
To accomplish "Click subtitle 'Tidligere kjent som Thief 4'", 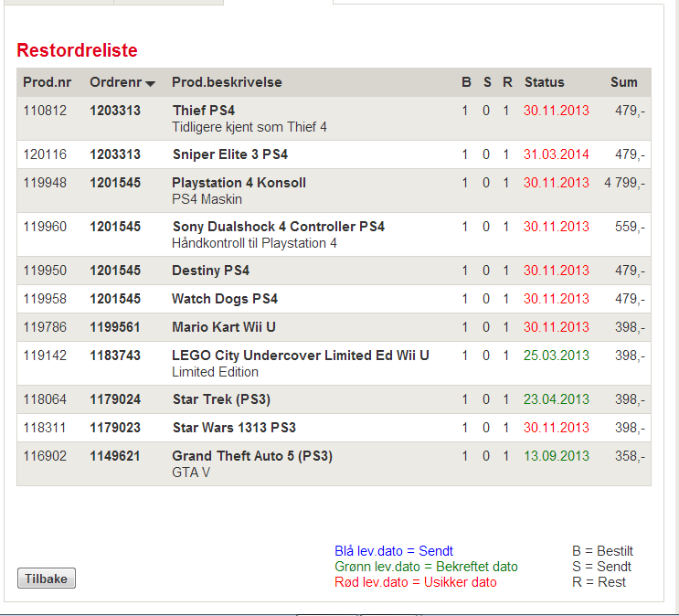I will point(249,127).
